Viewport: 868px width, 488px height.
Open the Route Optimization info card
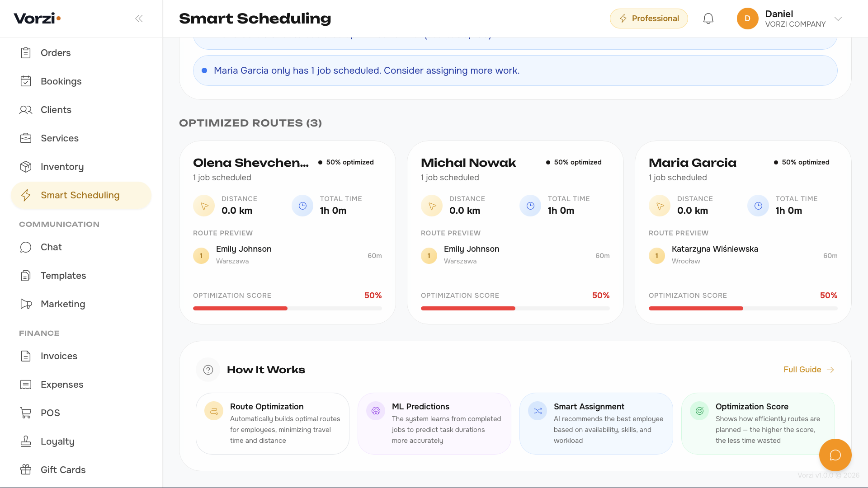(272, 423)
